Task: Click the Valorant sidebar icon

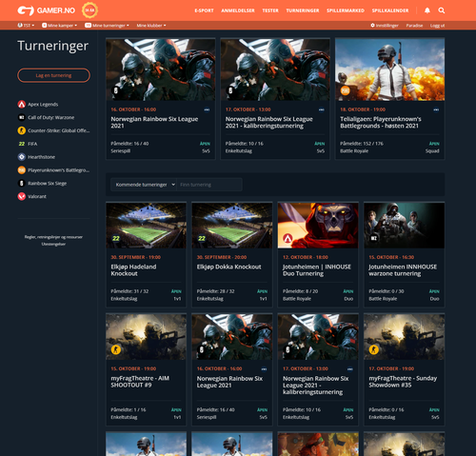Action: click(x=22, y=196)
